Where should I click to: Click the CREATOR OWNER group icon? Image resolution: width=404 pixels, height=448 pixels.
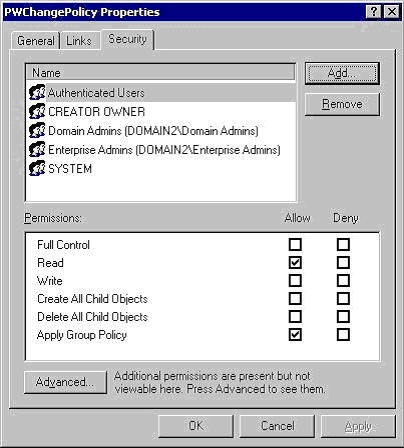click(37, 111)
